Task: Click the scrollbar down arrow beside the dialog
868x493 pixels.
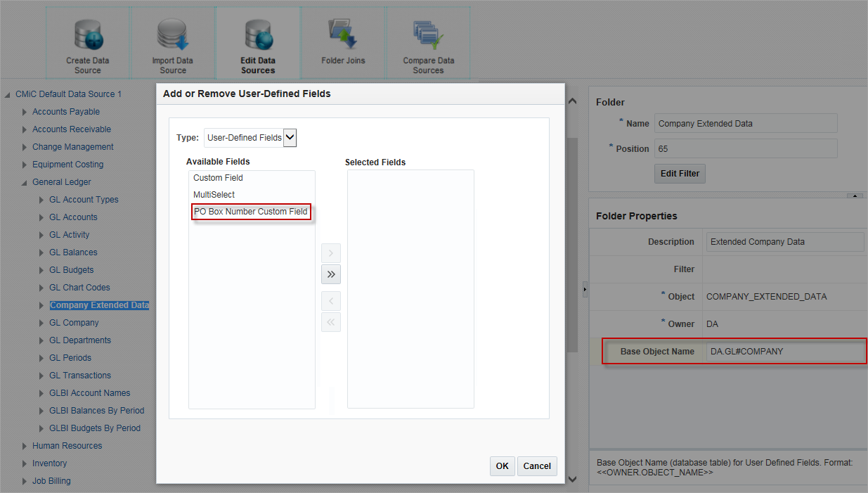Action: coord(571,478)
